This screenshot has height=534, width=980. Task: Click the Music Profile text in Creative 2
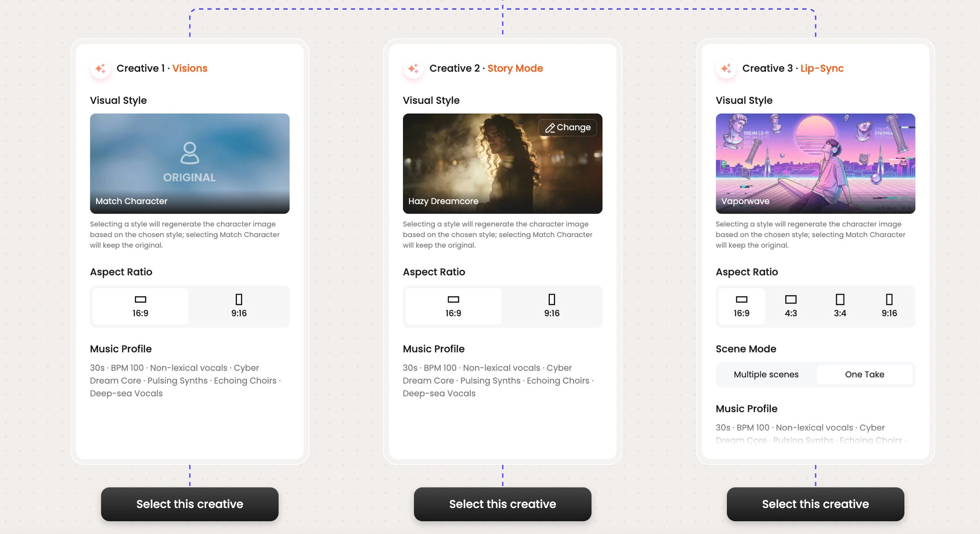[x=498, y=381]
